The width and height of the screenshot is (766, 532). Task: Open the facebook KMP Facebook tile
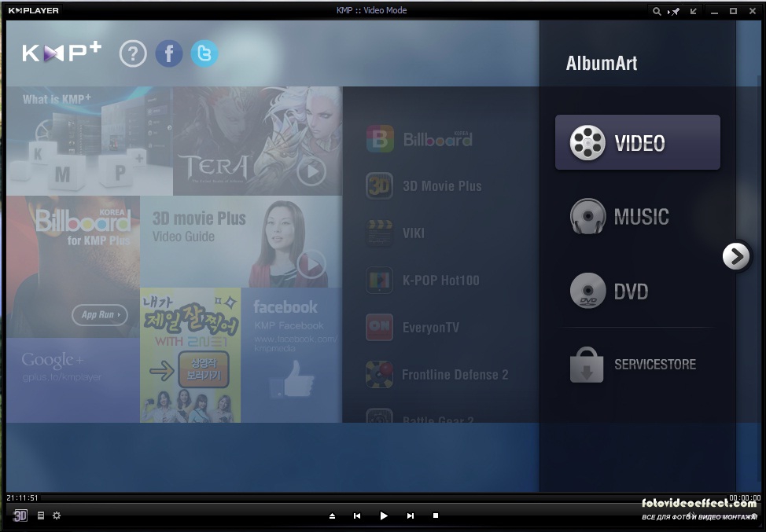coord(292,355)
